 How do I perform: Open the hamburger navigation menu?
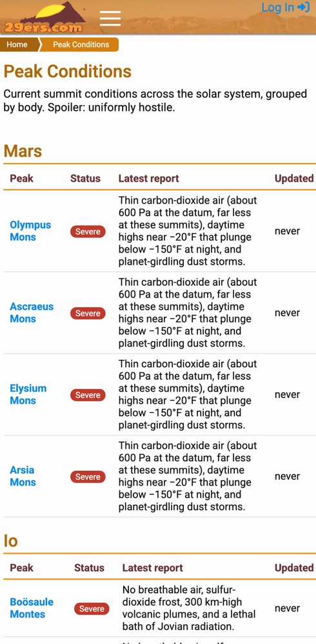coord(110,19)
